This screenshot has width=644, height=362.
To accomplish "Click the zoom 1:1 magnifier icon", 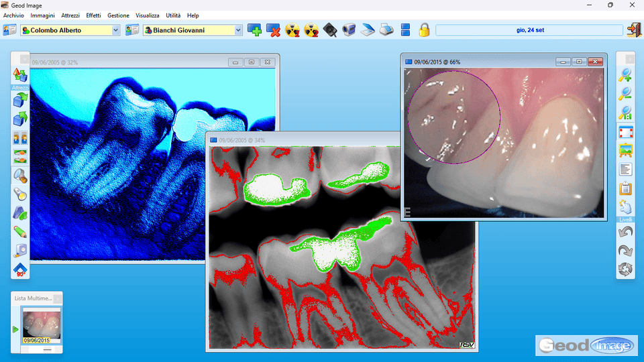I will [625, 113].
